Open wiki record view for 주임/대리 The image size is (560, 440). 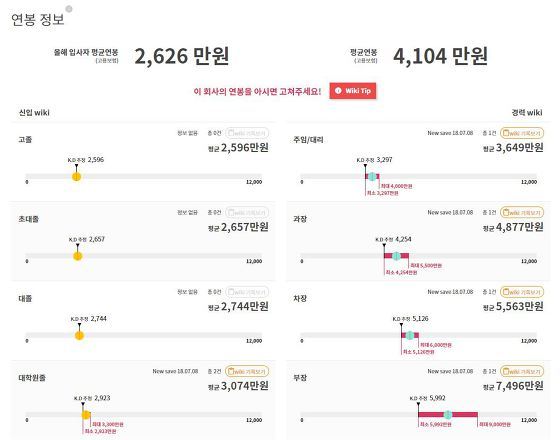[522, 133]
